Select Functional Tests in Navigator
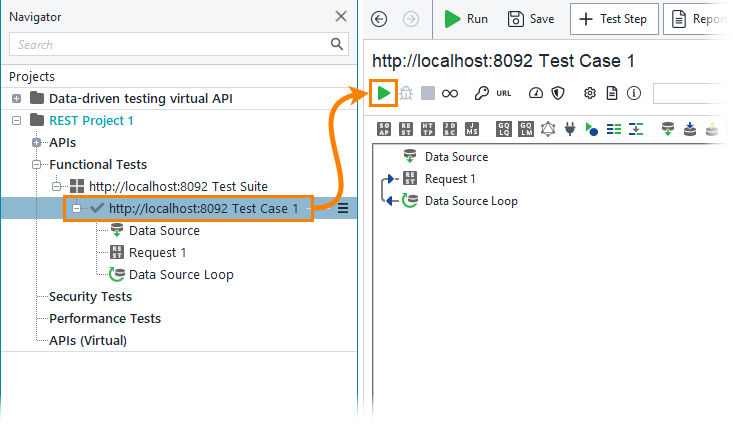 tap(98, 165)
